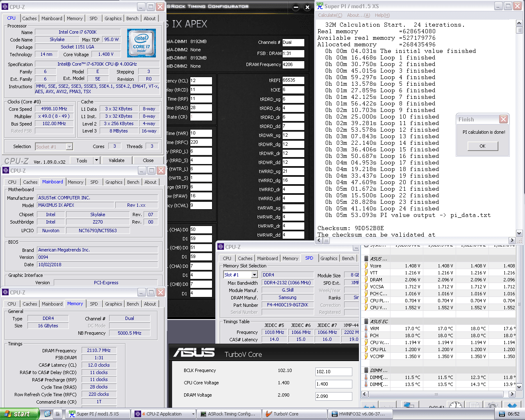Open the About tab in the CPU-Z Memory window
525x420 pixels.
(x=150, y=304)
